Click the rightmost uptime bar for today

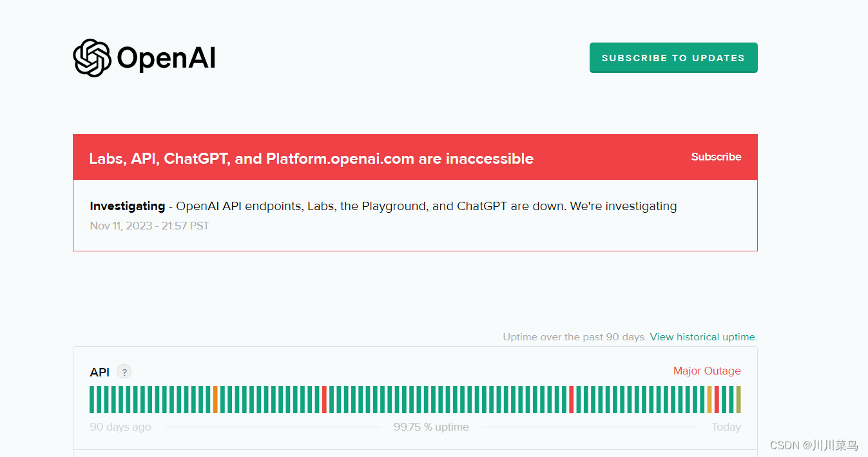[x=738, y=400]
